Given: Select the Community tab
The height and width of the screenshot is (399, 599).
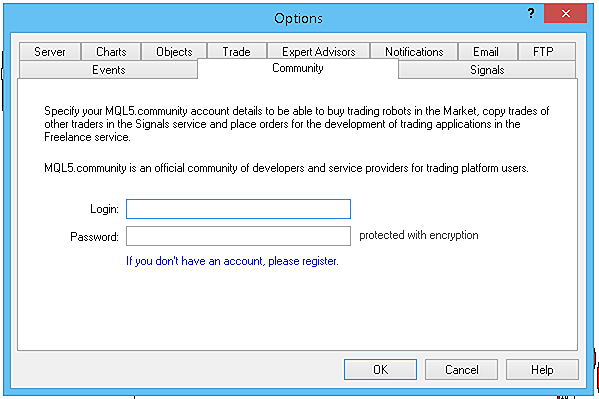Looking at the screenshot, I should coord(298,68).
